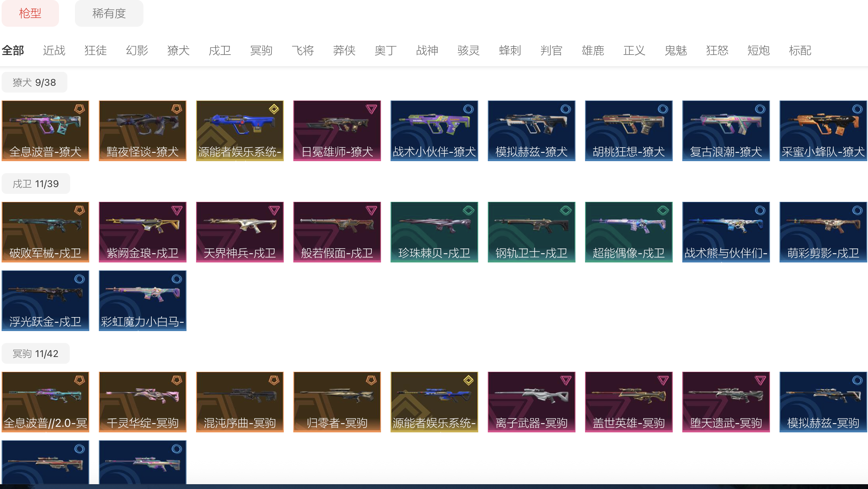Select the 珍珠棘贝-戍卫 skin card
Screen dimensions: 868x489
click(x=434, y=232)
